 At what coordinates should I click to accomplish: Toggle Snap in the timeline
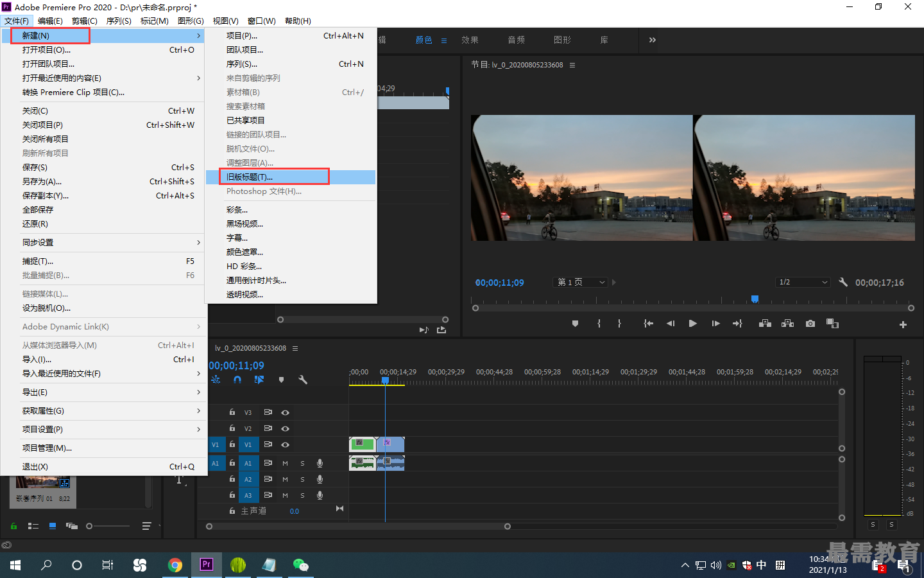237,380
